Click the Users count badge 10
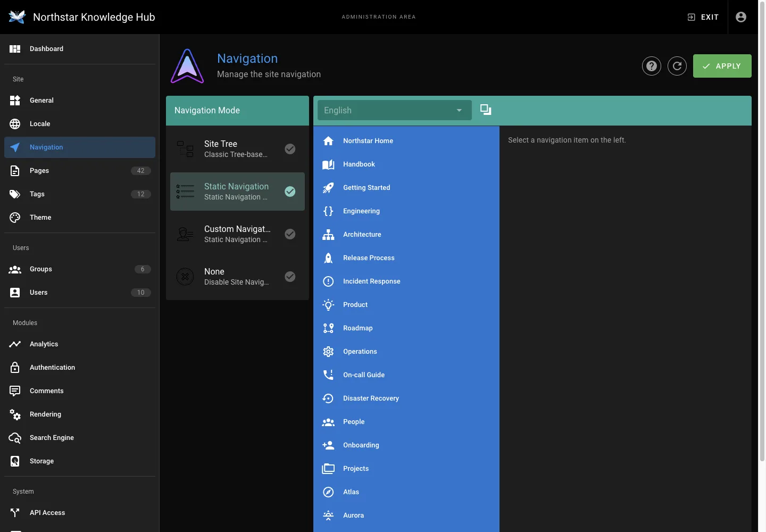766x532 pixels. [141, 293]
